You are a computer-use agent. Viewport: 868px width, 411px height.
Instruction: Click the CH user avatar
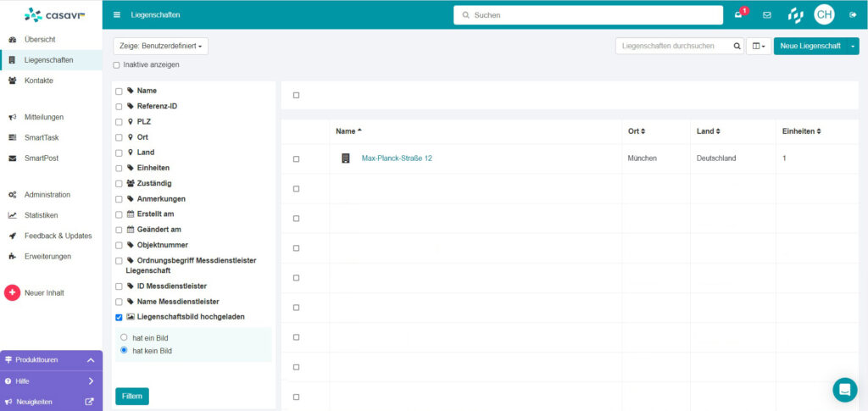(824, 14)
